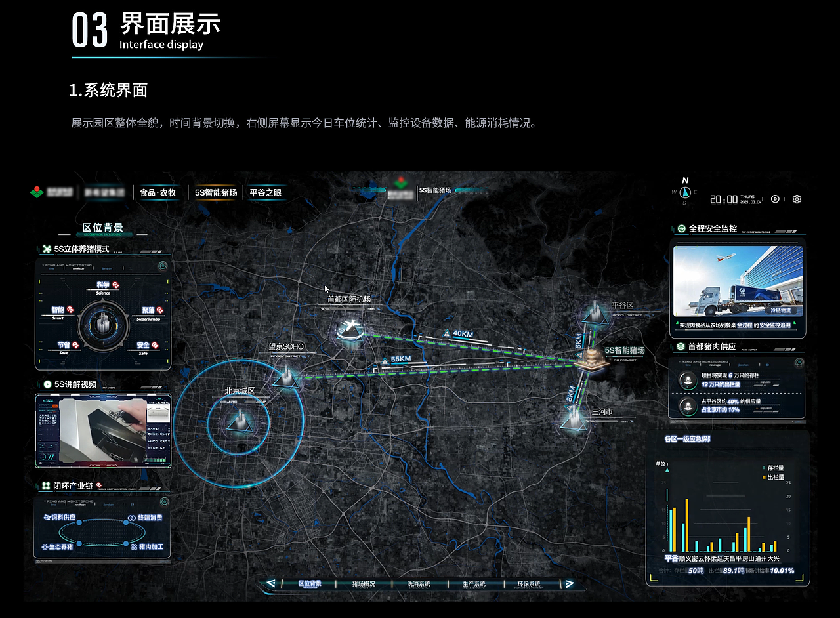Click the 平谷区 map marker
Viewport: 840px width, 618px height.
[x=595, y=313]
